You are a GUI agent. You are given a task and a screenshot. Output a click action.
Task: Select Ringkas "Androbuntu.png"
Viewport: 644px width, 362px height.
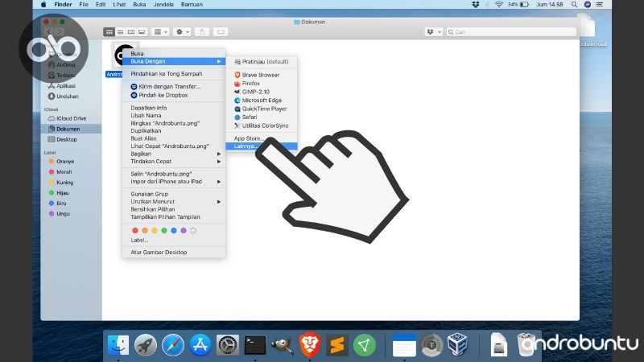click(174, 123)
